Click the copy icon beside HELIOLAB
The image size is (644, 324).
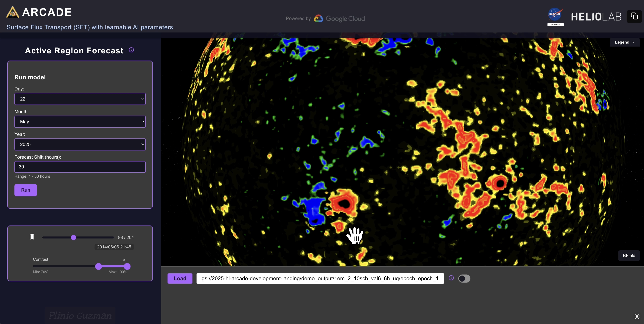pyautogui.click(x=634, y=17)
